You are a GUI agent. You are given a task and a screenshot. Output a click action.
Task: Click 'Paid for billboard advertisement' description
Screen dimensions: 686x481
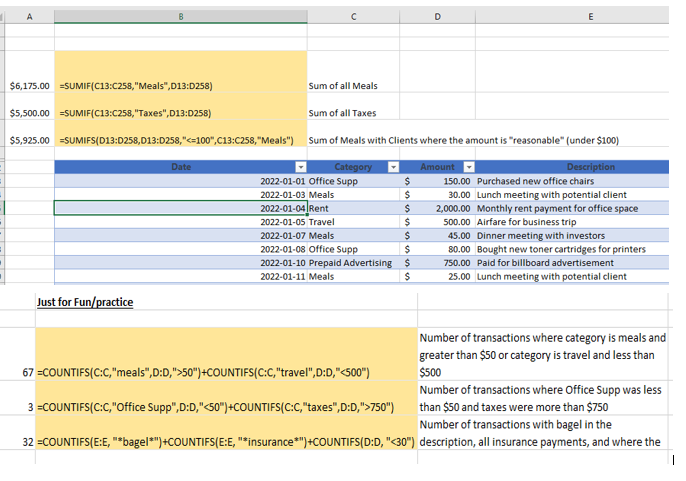click(572, 262)
